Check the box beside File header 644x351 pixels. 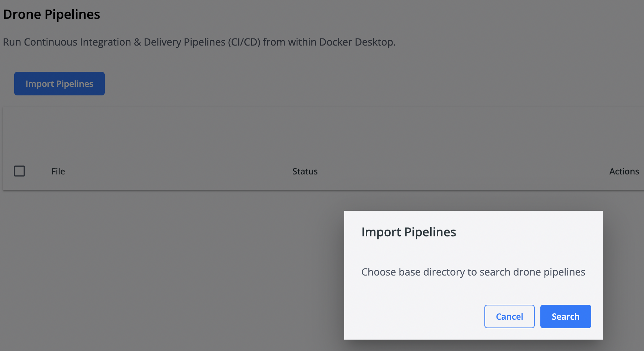20,171
